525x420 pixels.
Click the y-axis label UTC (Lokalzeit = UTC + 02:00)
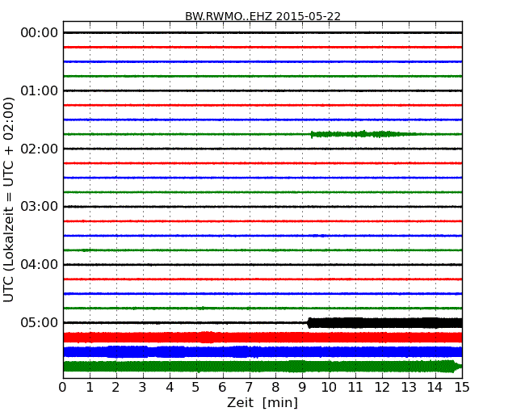pyautogui.click(x=9, y=199)
